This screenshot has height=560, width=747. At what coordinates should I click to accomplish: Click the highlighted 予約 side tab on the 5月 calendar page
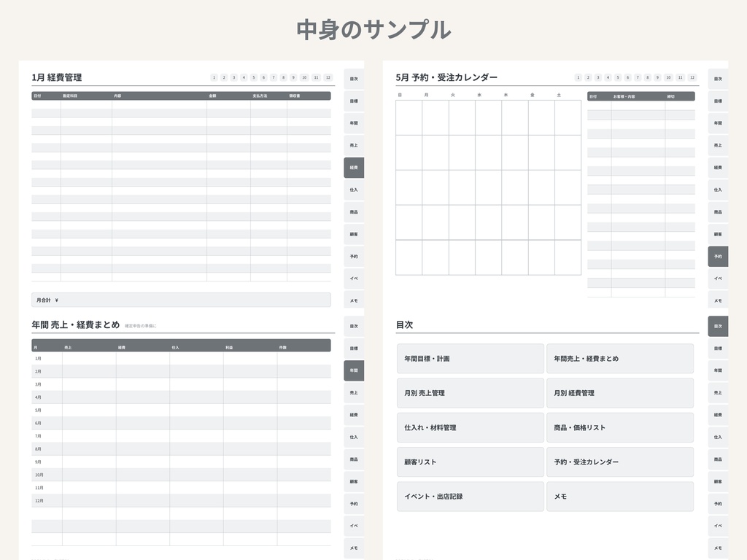(719, 256)
